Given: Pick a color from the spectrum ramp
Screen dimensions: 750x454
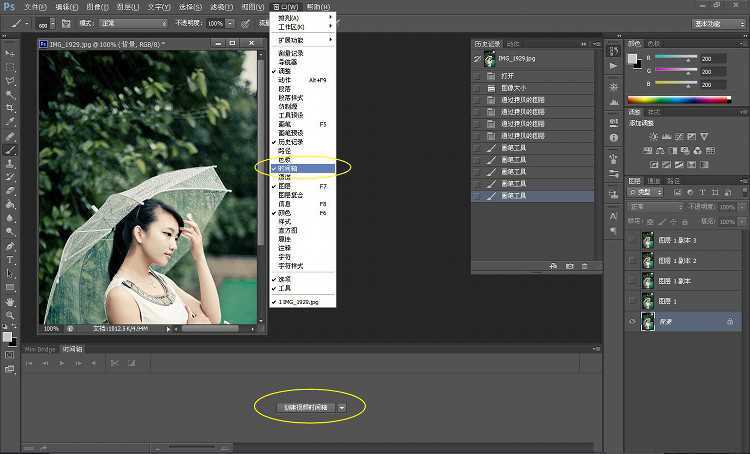Looking at the screenshot, I should point(679,100).
